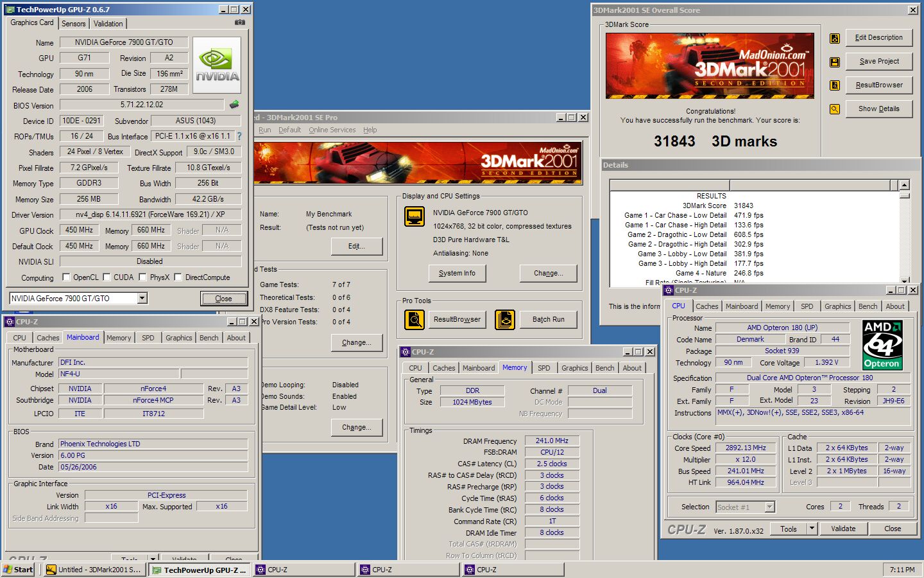Click the ResultBrowser icon in Pro Tools
The image size is (924, 578).
click(x=415, y=319)
